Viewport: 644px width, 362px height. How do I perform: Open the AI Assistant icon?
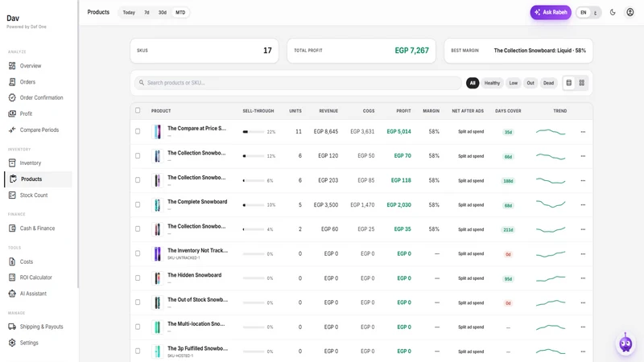tap(12, 294)
